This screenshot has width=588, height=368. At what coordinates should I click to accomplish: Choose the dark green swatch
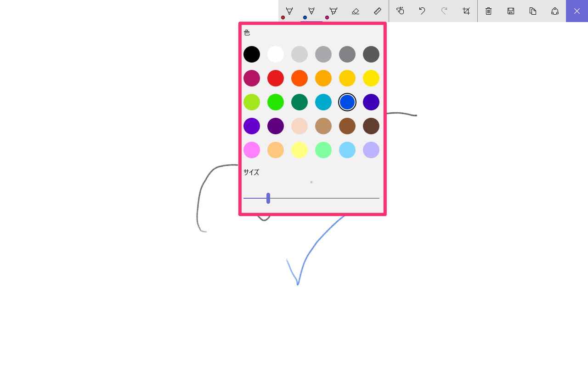coord(300,102)
